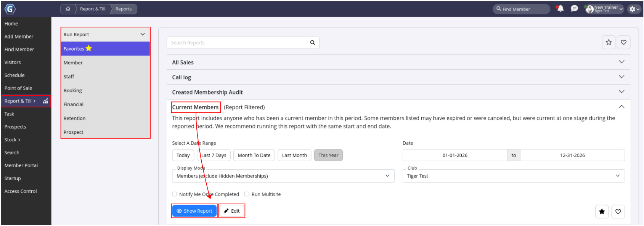Open the settings gear menu

634,9
